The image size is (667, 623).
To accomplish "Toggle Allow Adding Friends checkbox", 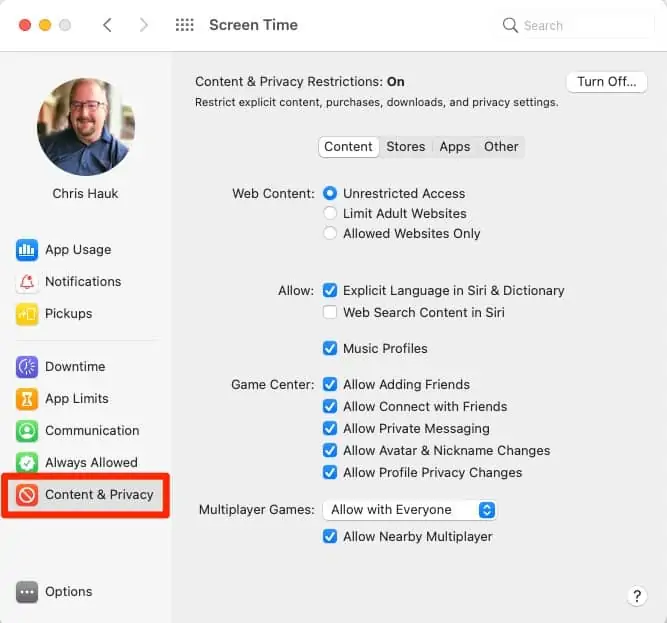I will point(330,384).
